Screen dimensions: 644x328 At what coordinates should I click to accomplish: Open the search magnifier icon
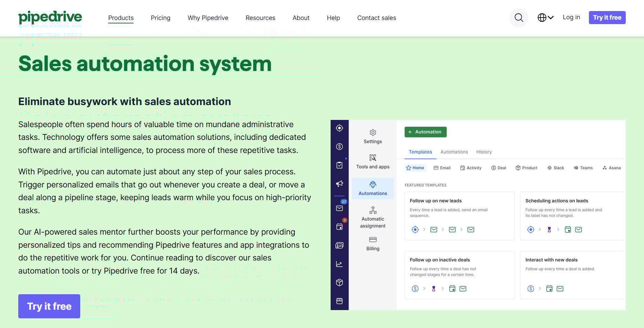(519, 18)
